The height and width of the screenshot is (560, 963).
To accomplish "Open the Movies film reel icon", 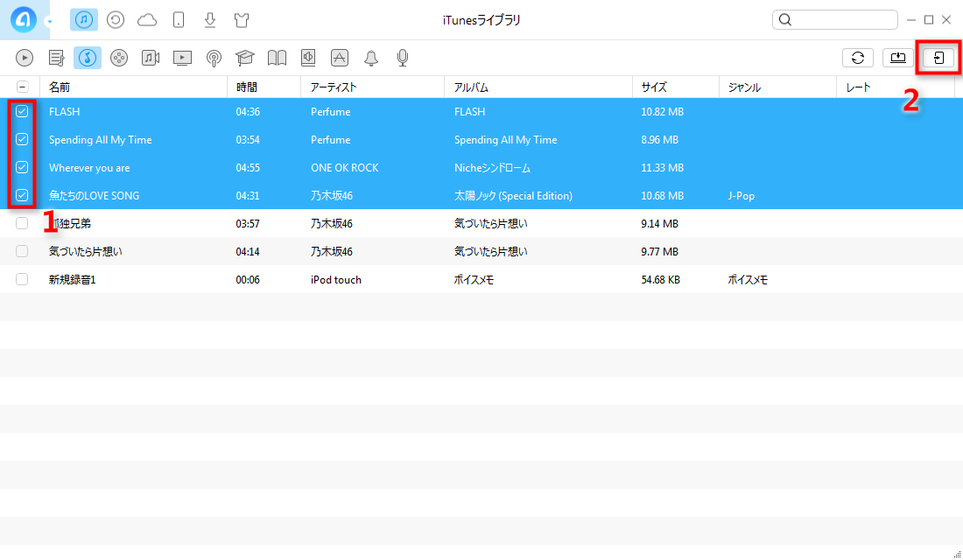I will pos(119,58).
